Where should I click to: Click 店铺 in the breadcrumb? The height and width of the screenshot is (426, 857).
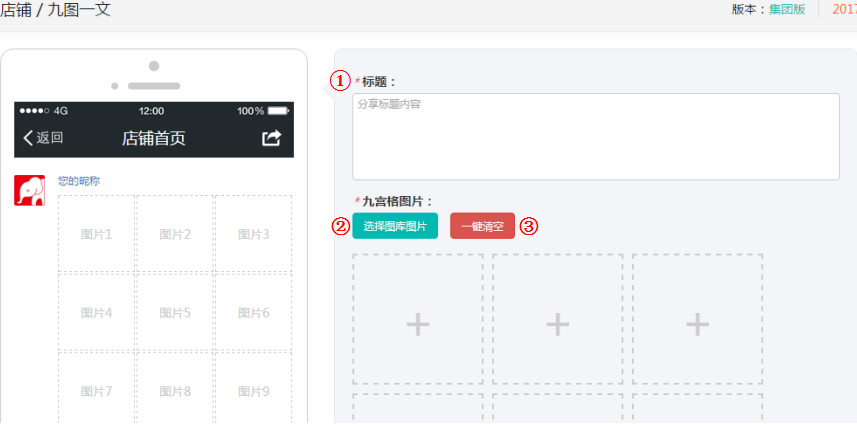tap(15, 10)
